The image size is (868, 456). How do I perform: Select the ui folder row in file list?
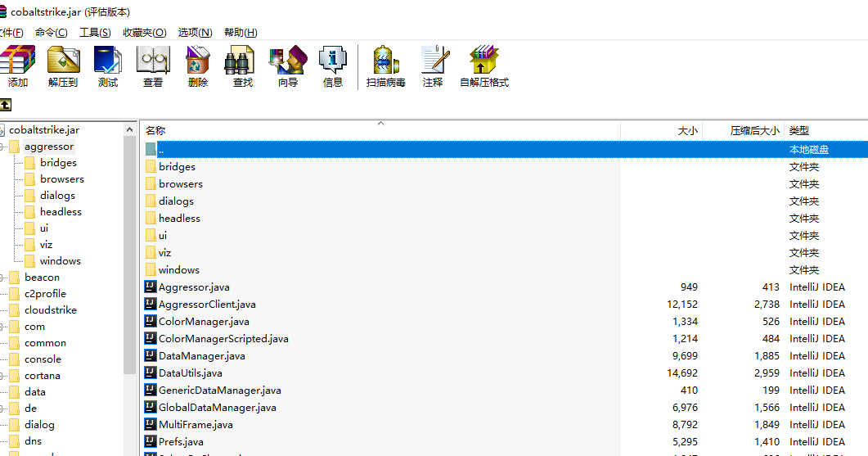pos(504,236)
